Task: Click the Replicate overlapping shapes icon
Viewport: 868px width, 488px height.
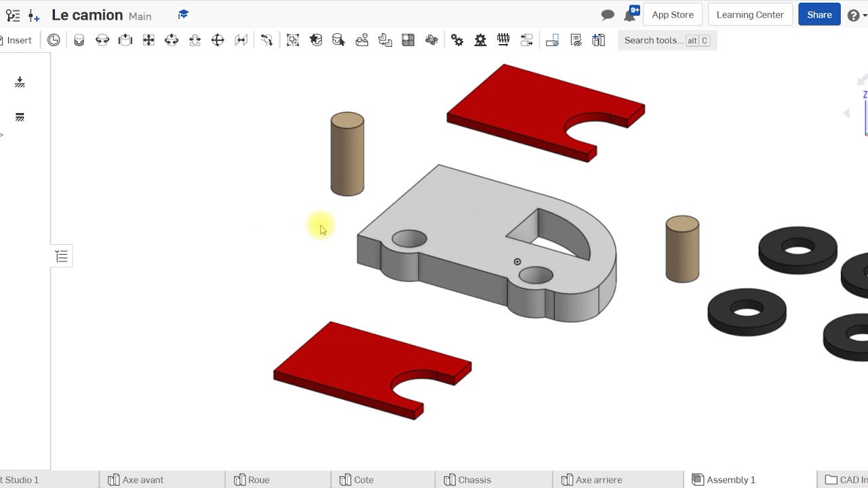Action: (385, 40)
